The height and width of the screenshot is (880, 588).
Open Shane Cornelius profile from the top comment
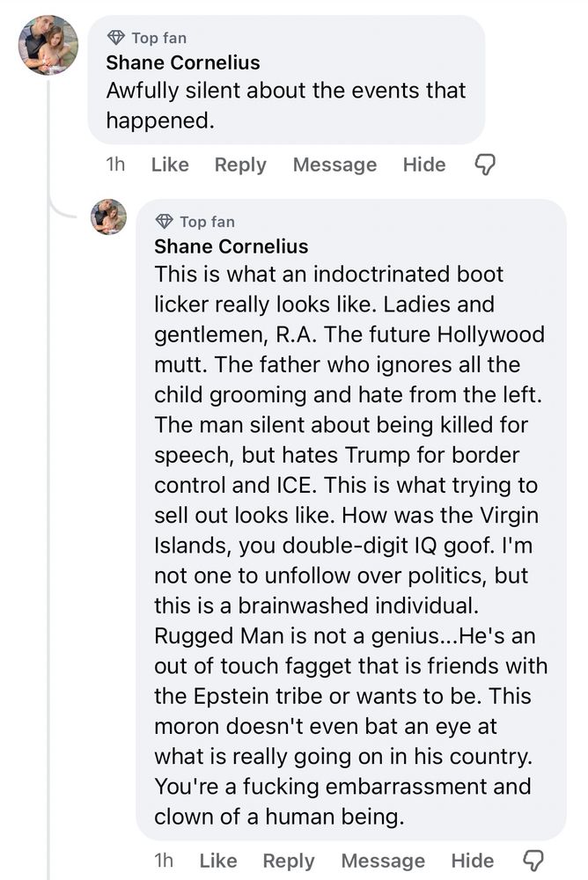[182, 63]
